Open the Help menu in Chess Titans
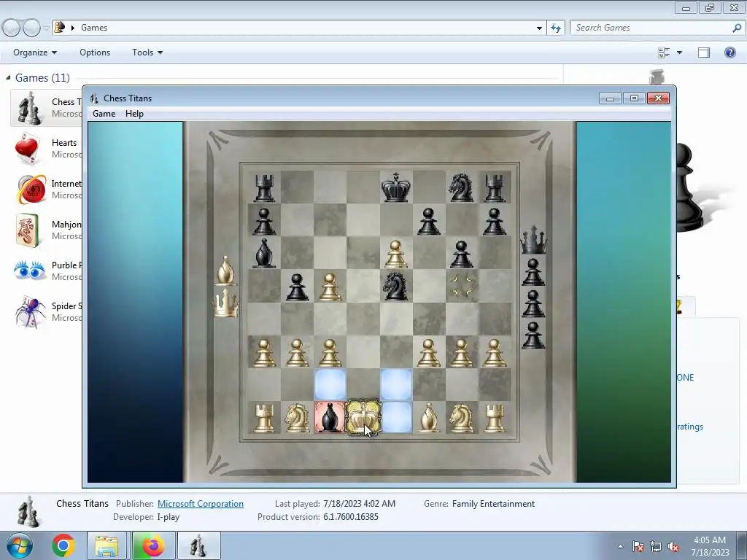This screenshot has height=560, width=747. (x=134, y=113)
